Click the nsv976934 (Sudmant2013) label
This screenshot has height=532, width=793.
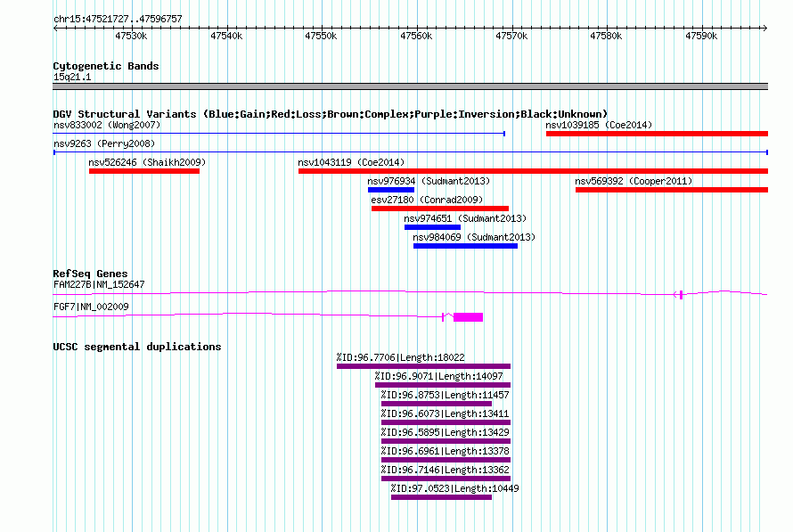[x=429, y=181]
